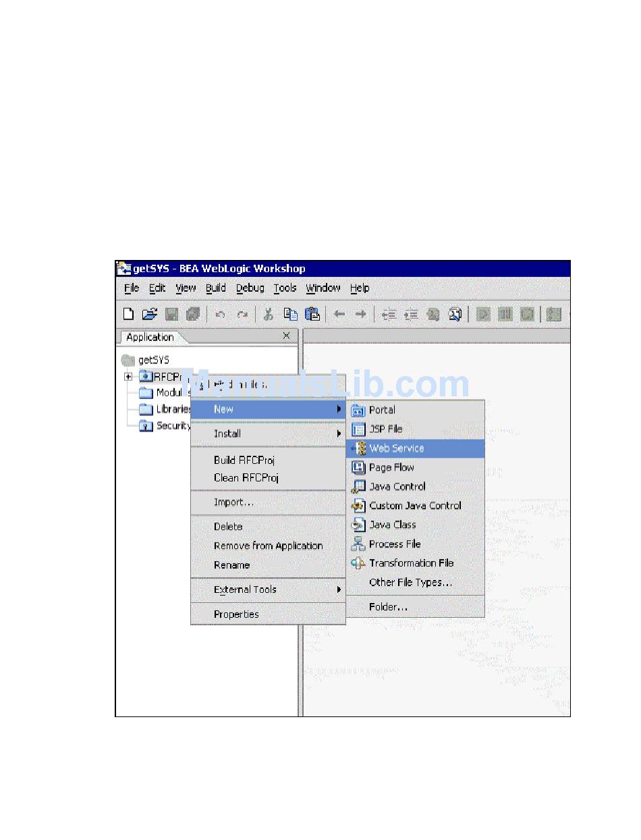Click the Save All toolbar icon
This screenshot has width=641, height=840.
[x=193, y=314]
